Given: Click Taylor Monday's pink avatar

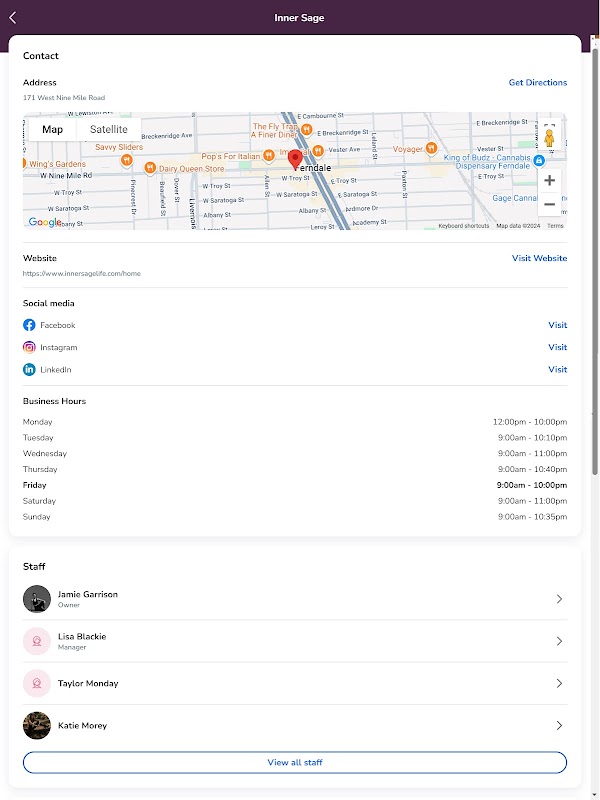Looking at the screenshot, I should point(37,683).
